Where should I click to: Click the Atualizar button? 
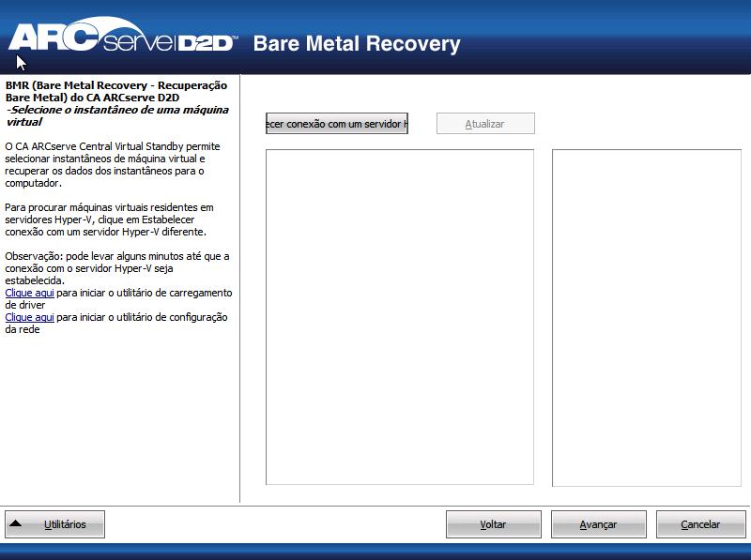tap(485, 123)
